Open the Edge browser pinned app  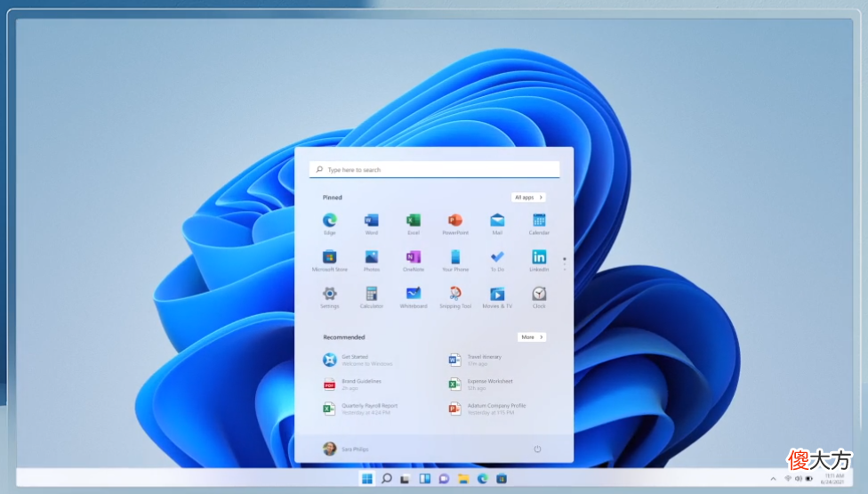[x=329, y=223]
